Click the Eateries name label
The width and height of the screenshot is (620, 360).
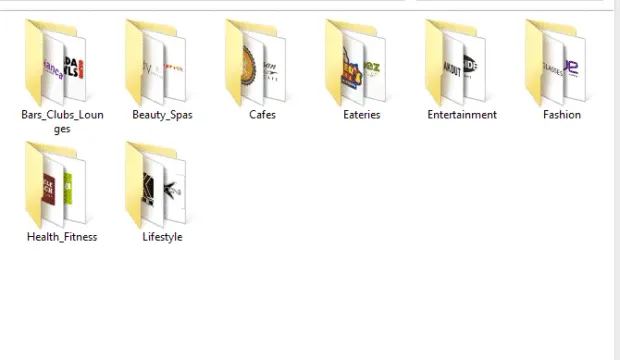tap(362, 115)
